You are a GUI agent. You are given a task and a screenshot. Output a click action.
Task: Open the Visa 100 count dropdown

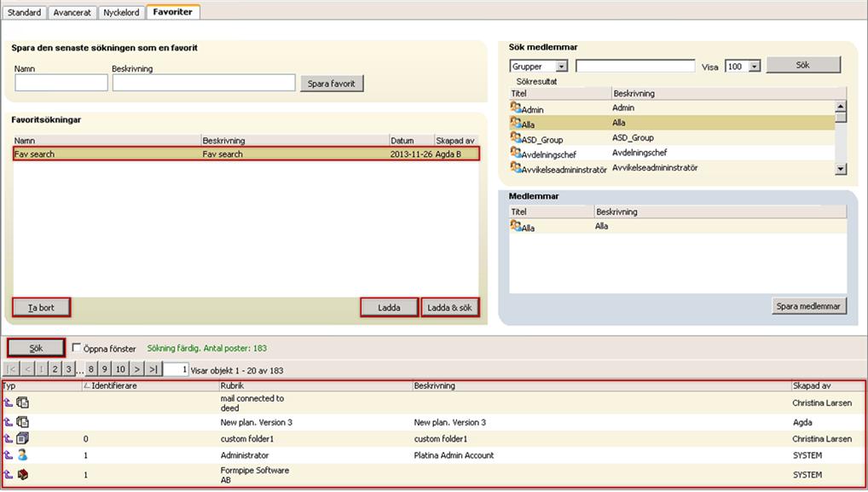click(x=755, y=67)
